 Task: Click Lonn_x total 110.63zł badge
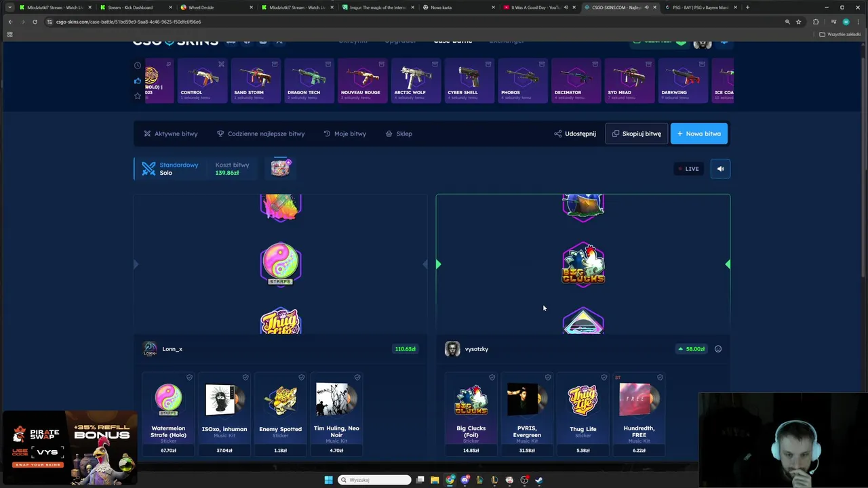pos(406,349)
